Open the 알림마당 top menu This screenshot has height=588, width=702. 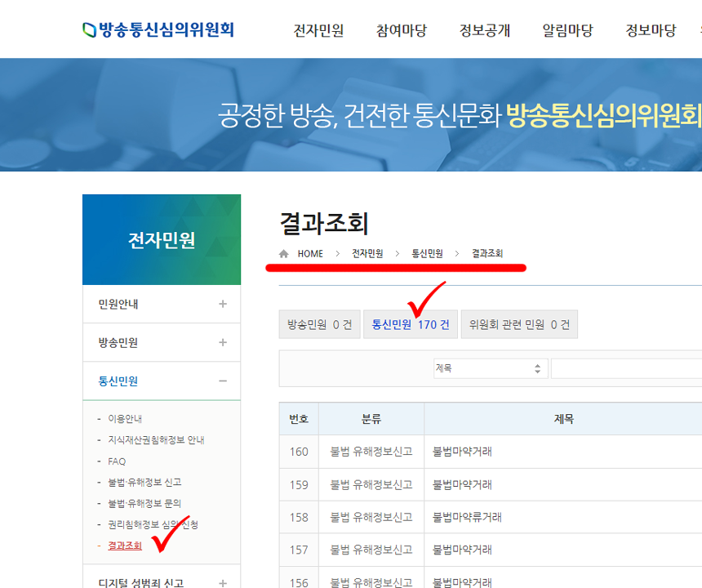567,31
